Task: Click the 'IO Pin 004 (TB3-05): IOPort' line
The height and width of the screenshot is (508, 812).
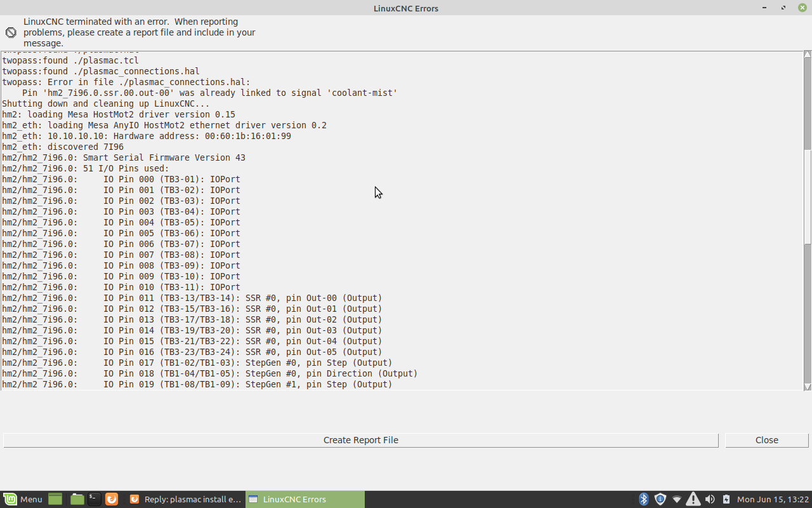Action: pyautogui.click(x=121, y=222)
